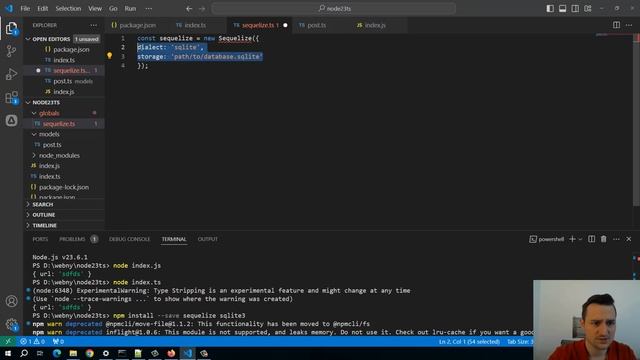Open the Edit menu
The width and height of the screenshot is (640, 360).
tap(42, 9)
